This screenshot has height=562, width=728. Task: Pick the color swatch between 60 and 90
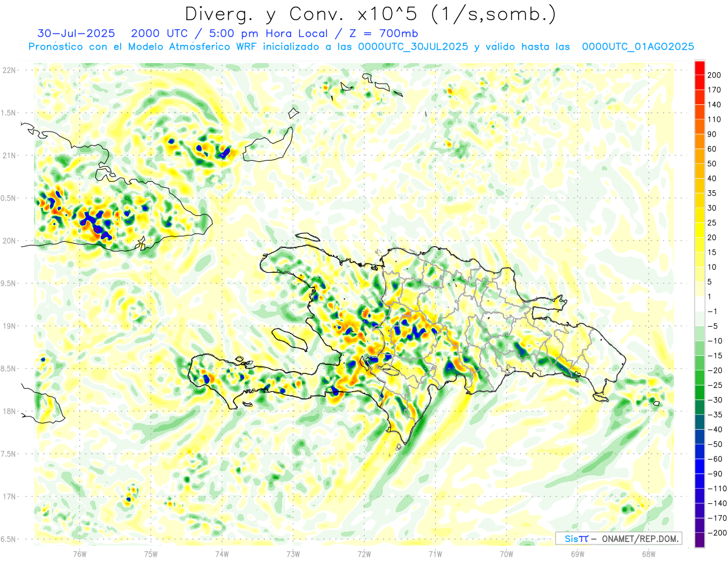(x=699, y=142)
